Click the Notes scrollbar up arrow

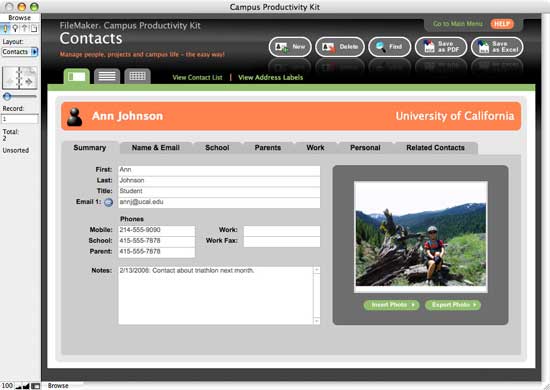pos(317,270)
